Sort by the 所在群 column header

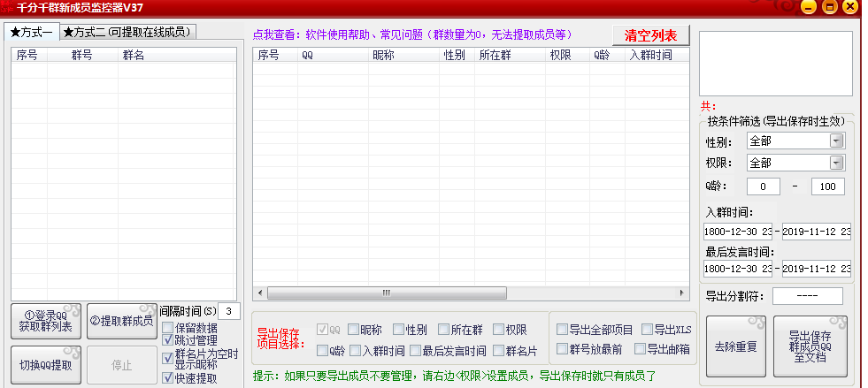[510, 55]
